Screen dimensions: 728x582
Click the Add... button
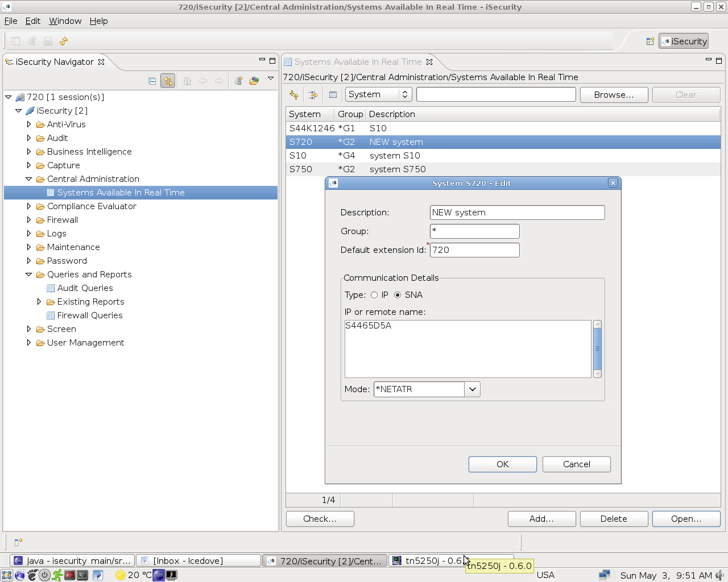[542, 519]
